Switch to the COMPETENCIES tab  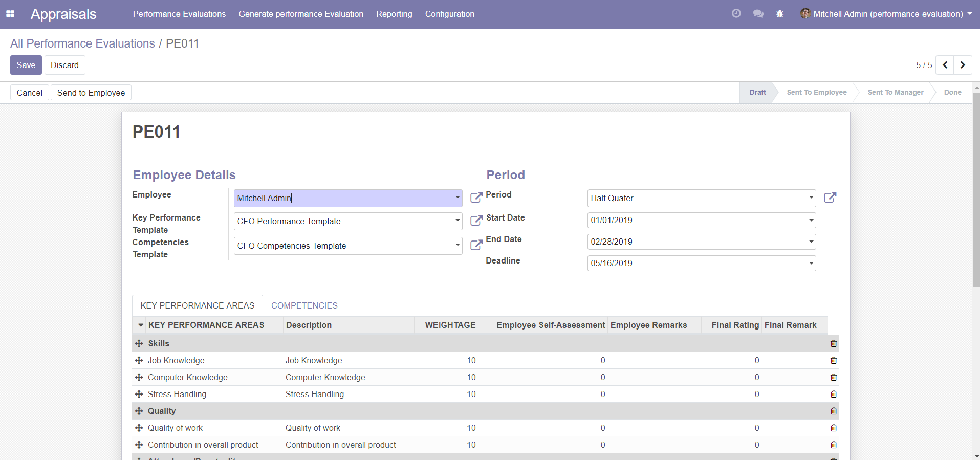pos(304,305)
